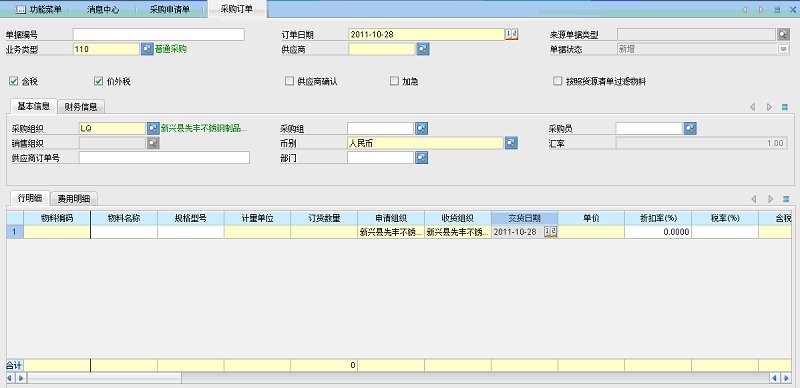800x388 pixels.
Task: Click the 币别 lookup icon
Action: pyautogui.click(x=511, y=143)
